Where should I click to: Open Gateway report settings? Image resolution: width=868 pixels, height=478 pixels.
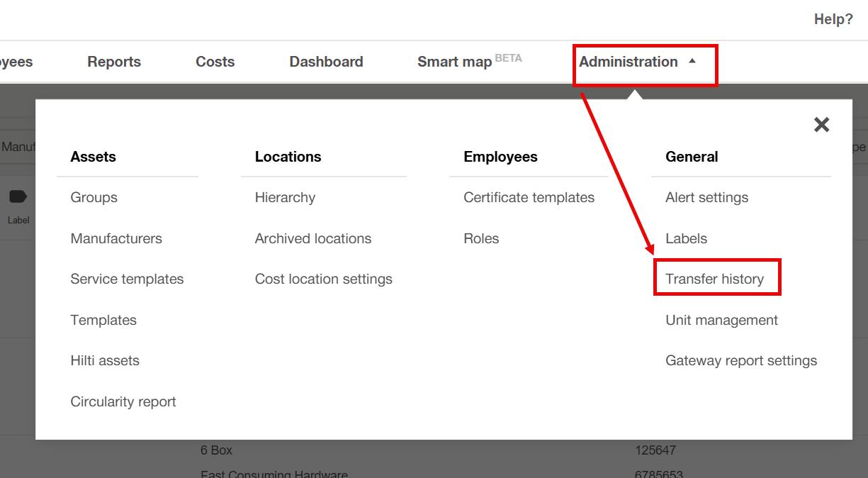[x=740, y=361]
